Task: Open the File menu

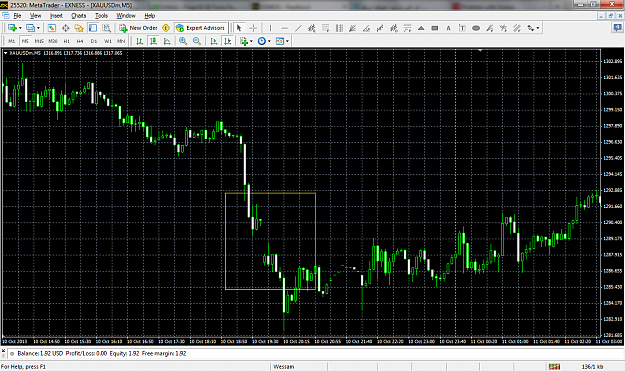Action: [x=17, y=16]
